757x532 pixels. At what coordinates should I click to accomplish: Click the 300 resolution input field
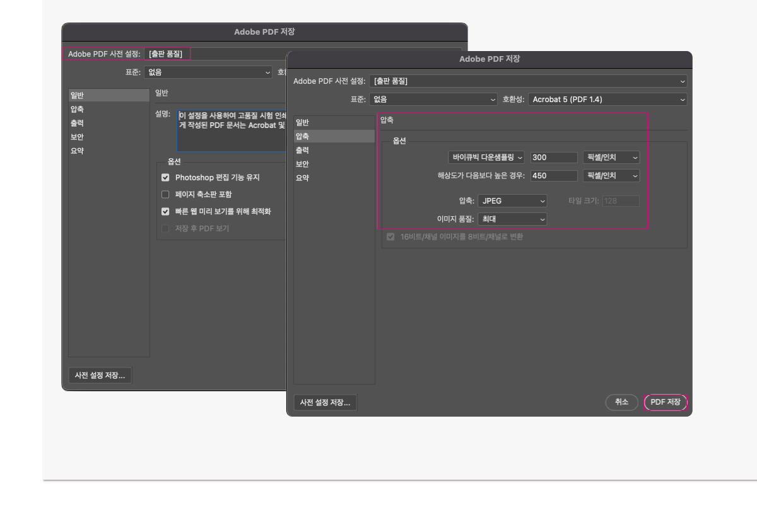click(554, 158)
